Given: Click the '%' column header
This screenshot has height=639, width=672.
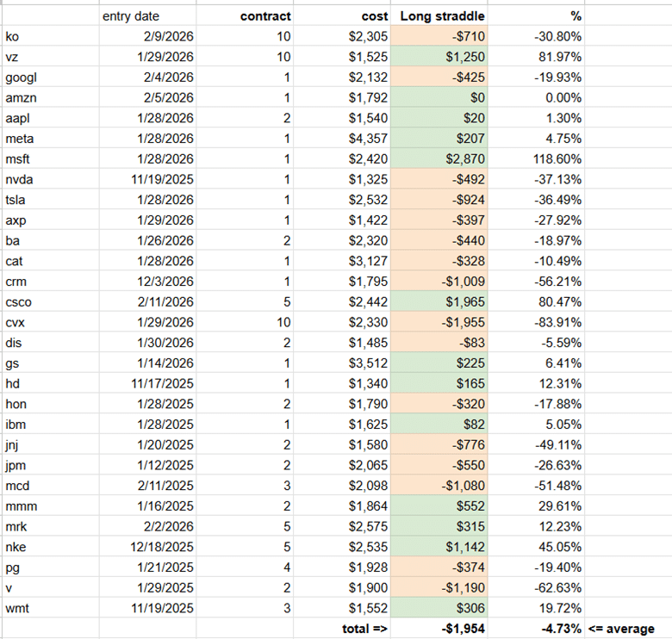Looking at the screenshot, I should (575, 16).
